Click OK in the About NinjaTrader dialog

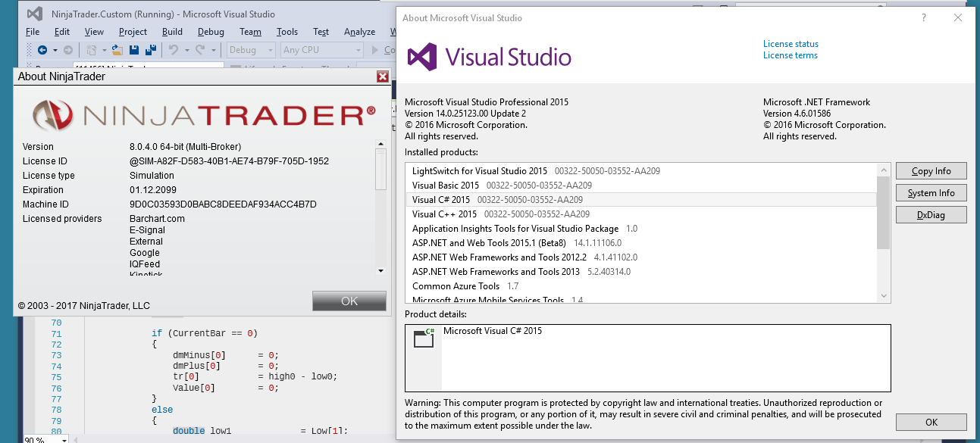point(349,301)
